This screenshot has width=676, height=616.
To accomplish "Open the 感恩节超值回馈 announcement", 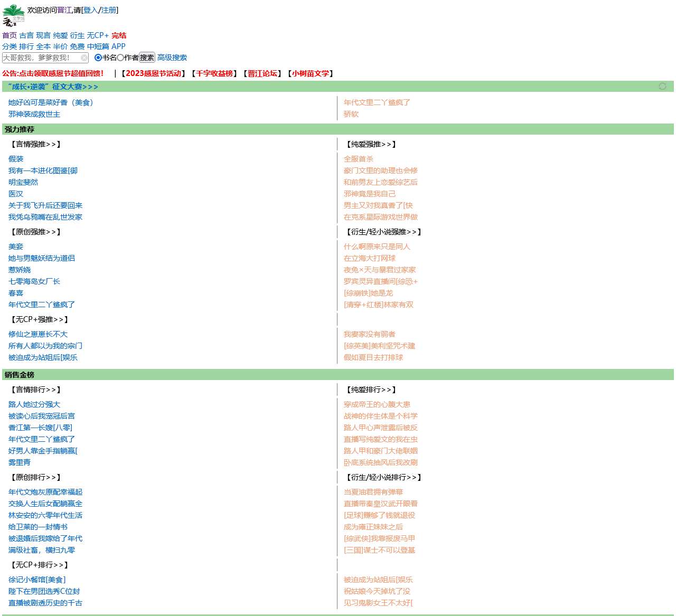I will (x=53, y=73).
